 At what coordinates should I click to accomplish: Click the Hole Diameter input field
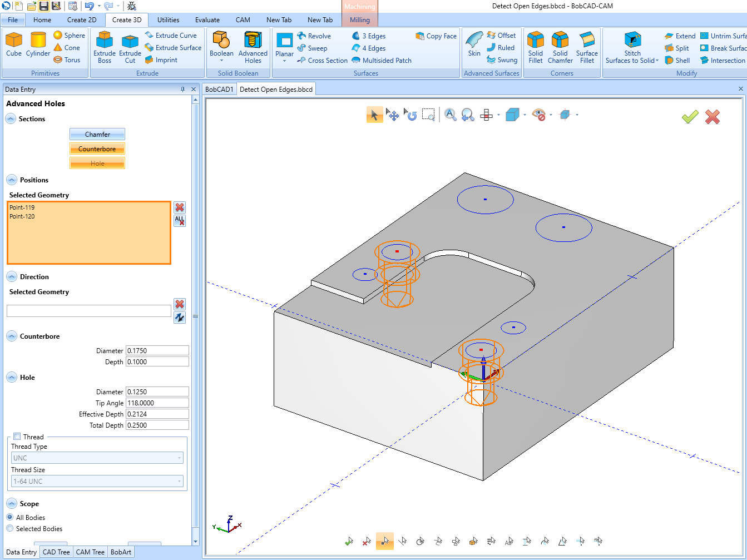pos(157,391)
